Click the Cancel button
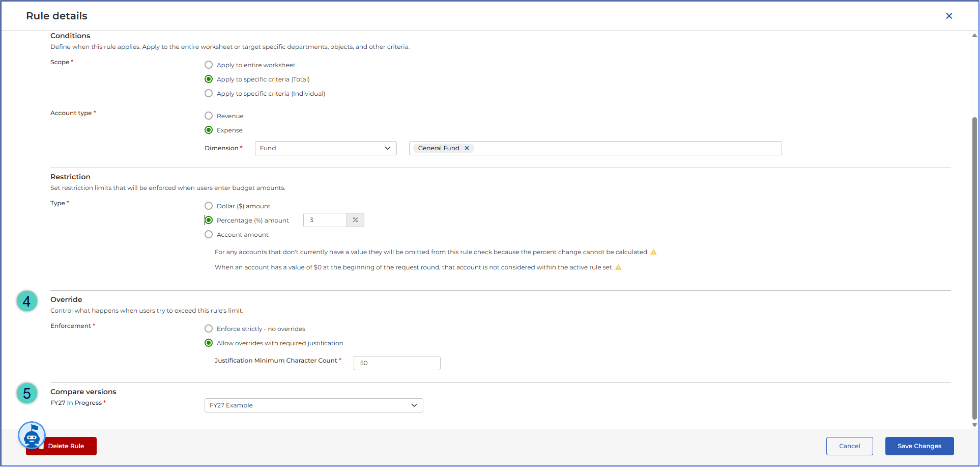980x467 pixels. point(850,446)
